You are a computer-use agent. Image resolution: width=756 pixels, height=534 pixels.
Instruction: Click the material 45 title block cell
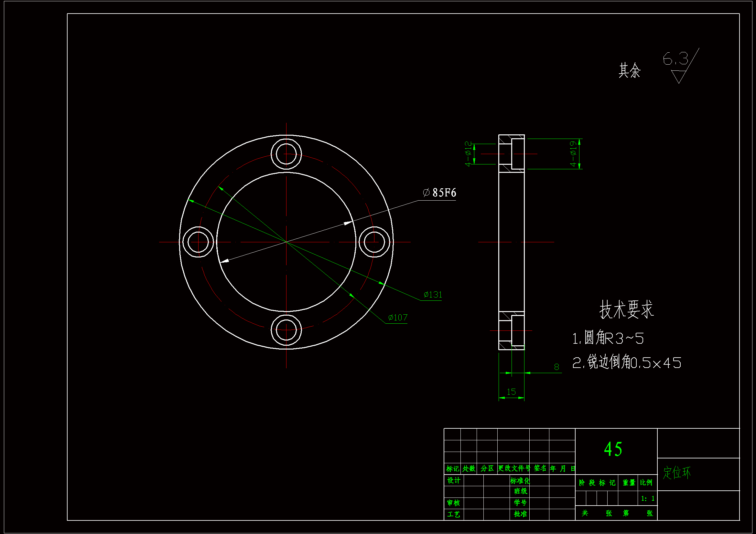(613, 449)
